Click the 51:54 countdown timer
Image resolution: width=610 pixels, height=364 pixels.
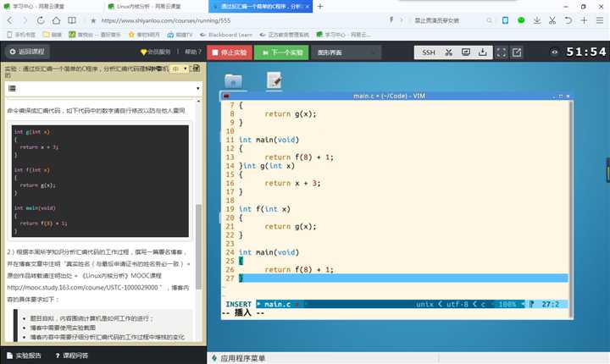point(586,52)
